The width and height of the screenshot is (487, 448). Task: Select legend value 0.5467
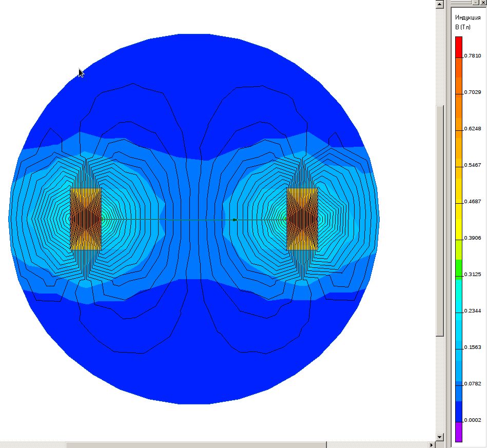click(473, 165)
